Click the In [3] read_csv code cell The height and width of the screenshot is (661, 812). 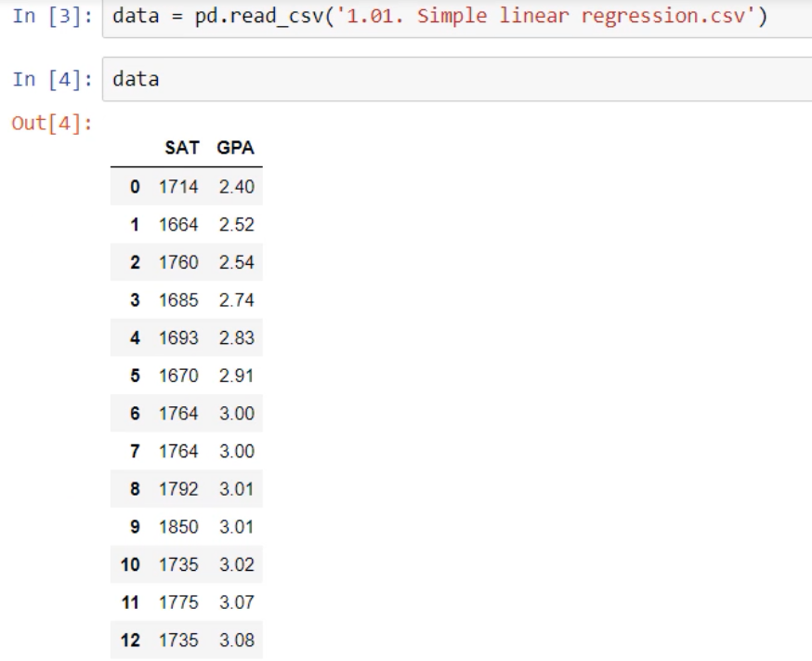455,20
